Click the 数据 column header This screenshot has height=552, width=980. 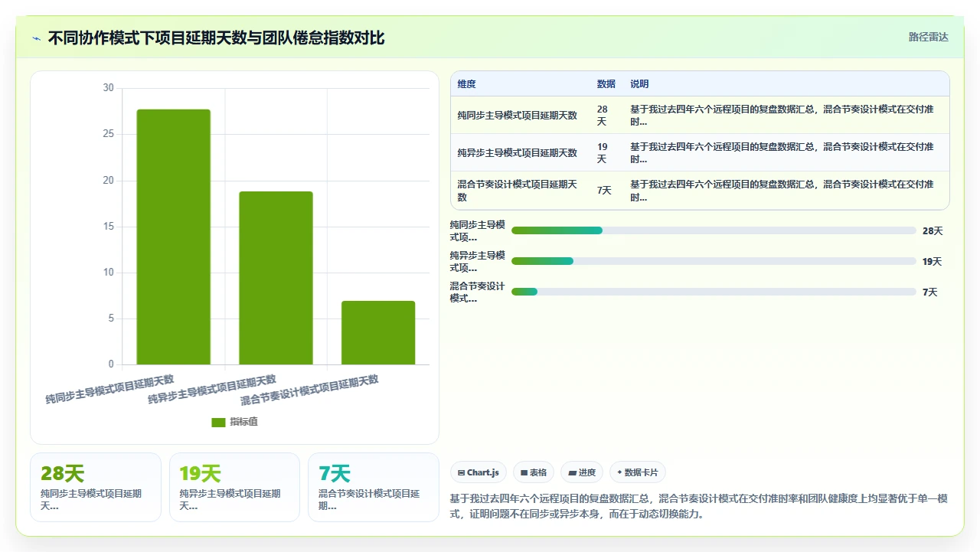pos(606,84)
